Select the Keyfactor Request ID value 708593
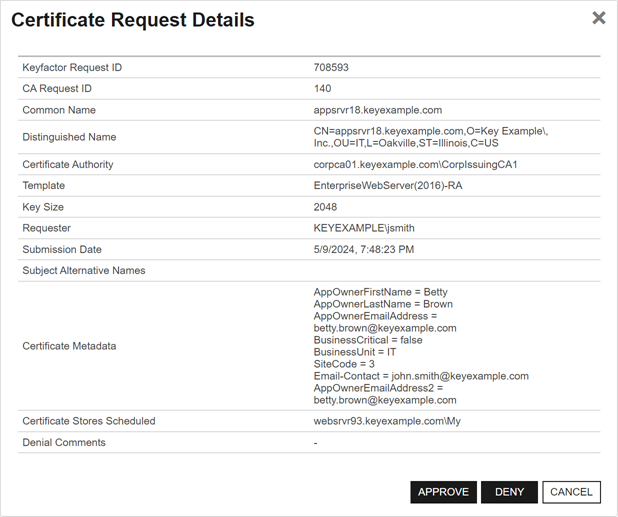618x517 pixels. (331, 68)
